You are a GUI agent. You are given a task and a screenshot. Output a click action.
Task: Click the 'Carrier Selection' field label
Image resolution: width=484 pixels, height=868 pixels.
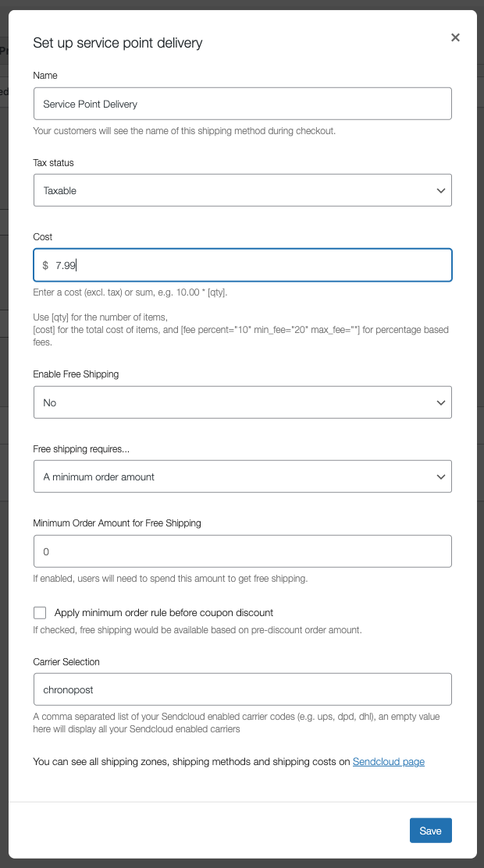(x=66, y=662)
